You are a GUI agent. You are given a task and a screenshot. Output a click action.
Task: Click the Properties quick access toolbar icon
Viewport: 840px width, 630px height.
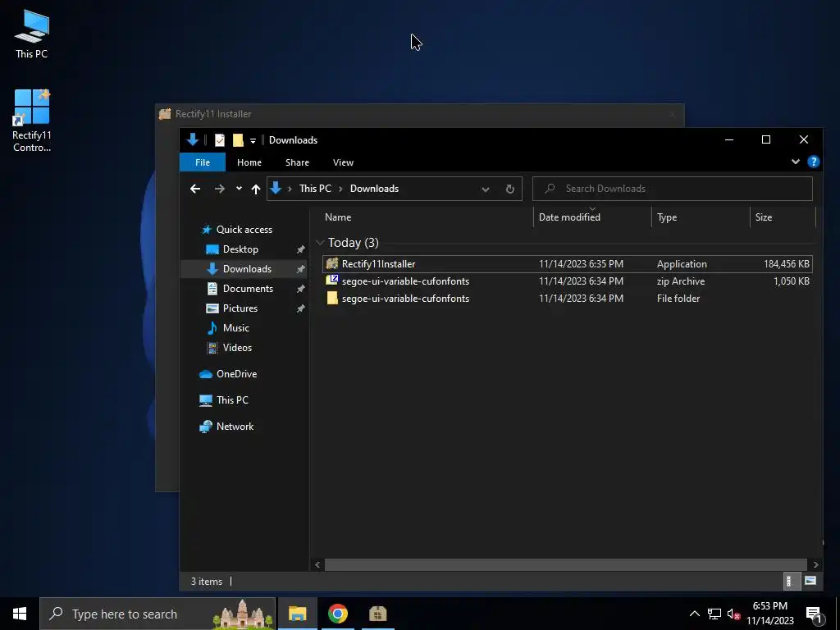(x=220, y=140)
